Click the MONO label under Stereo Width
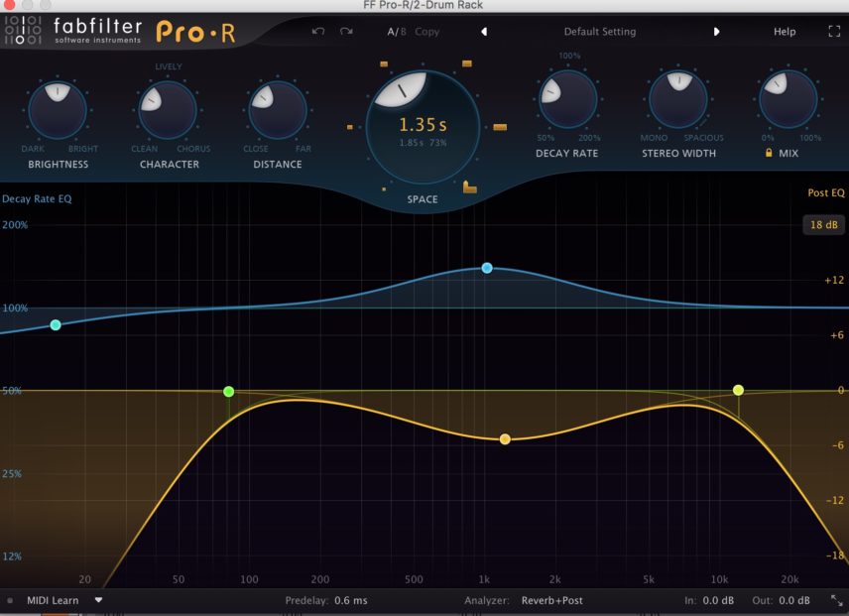This screenshot has width=849, height=616. (x=654, y=138)
